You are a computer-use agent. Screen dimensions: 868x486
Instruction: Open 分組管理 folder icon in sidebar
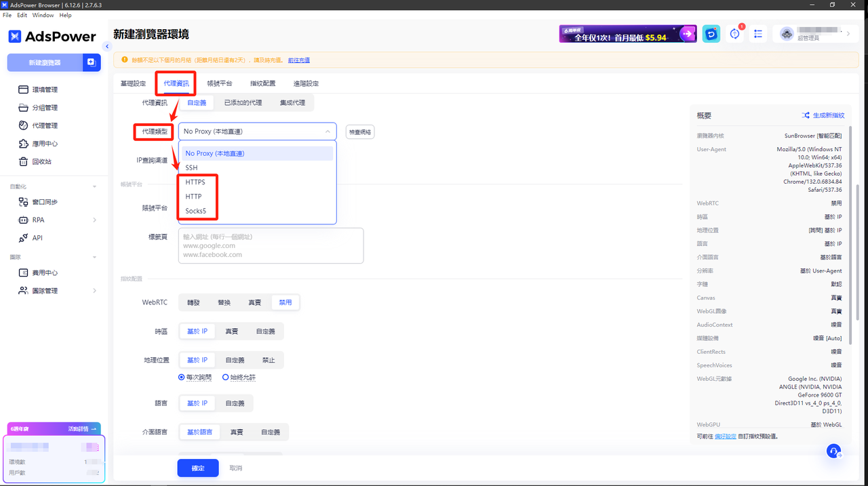pyautogui.click(x=23, y=108)
